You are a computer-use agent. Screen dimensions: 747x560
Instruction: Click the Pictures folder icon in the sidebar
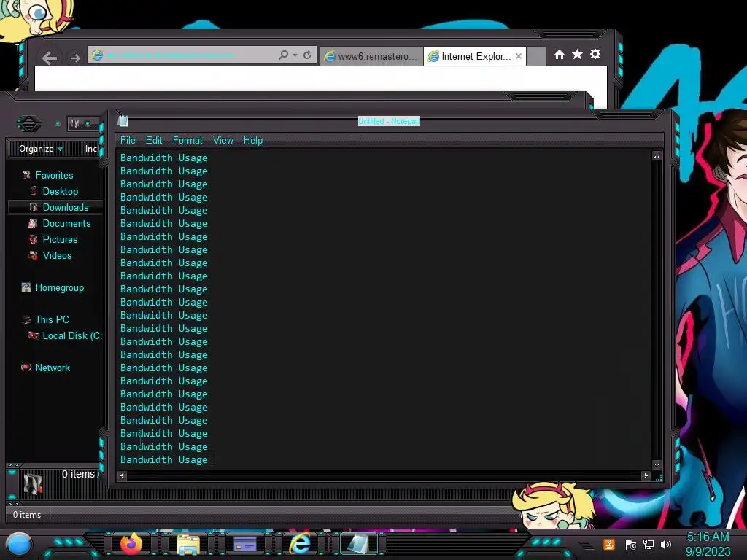tap(33, 239)
